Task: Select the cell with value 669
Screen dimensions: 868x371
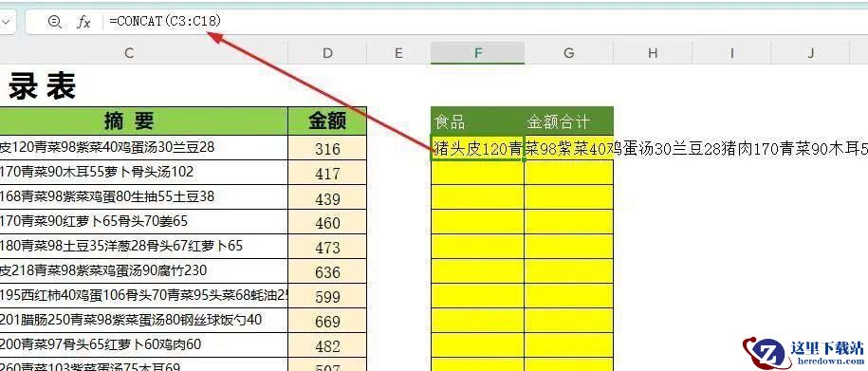Action: 327,321
